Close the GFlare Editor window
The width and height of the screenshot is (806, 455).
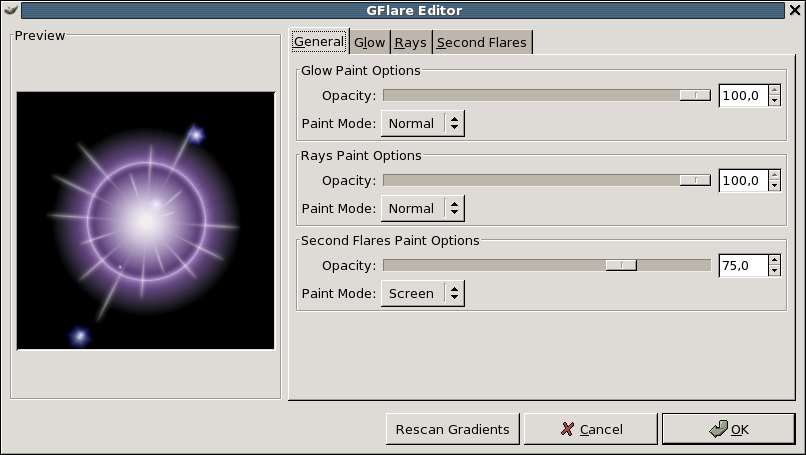point(795,10)
